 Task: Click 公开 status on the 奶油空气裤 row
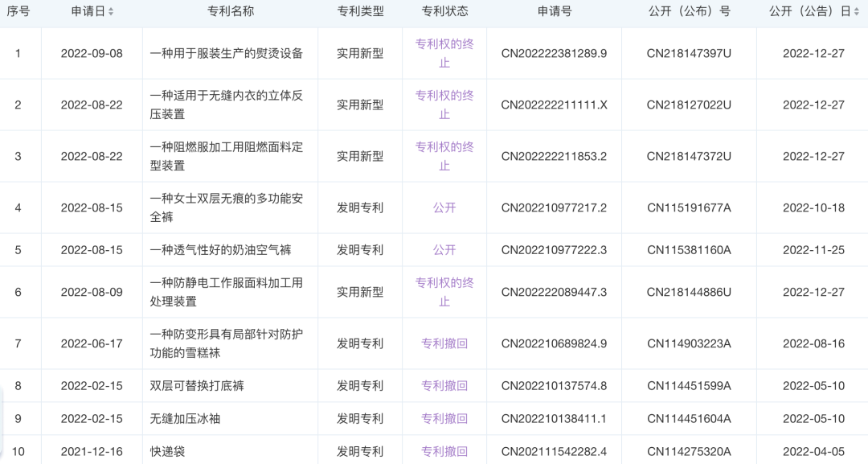[444, 249]
